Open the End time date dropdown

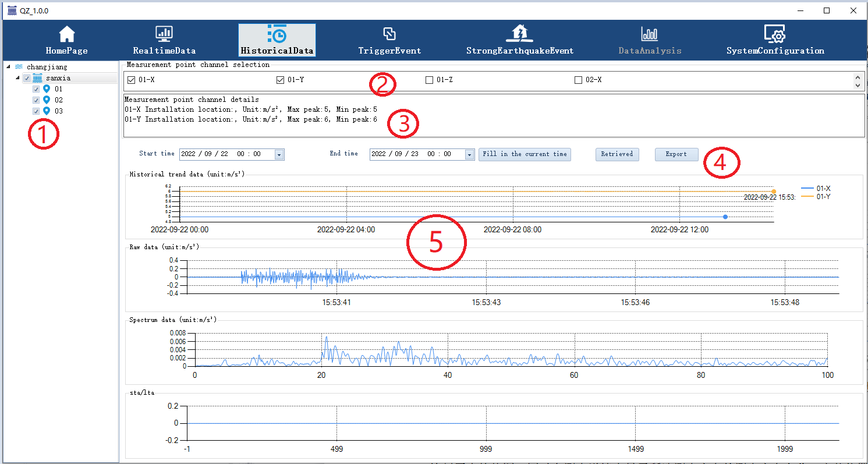pyautogui.click(x=469, y=154)
